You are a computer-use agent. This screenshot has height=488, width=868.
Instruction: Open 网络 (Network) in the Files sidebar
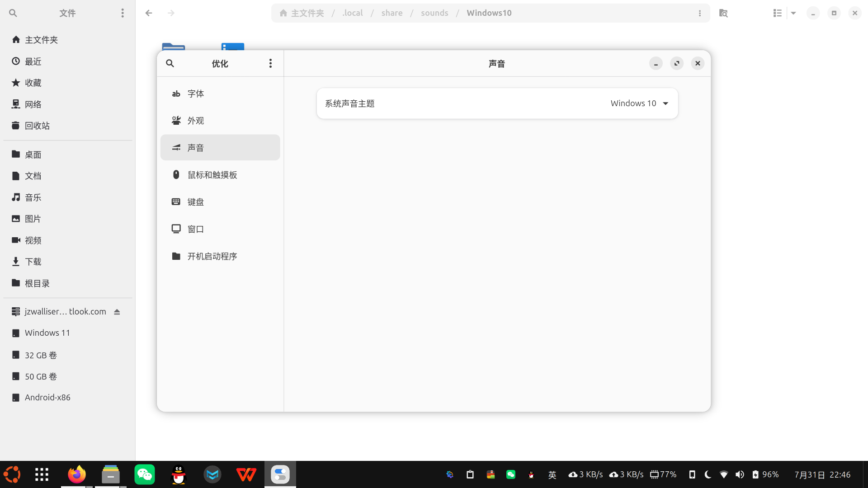[68, 104]
